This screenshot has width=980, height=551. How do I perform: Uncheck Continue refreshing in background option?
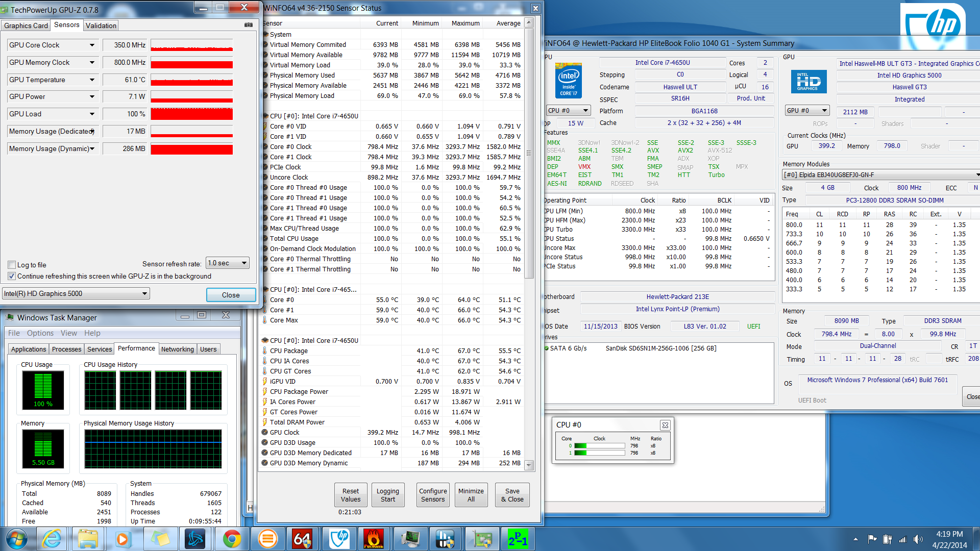(x=12, y=276)
